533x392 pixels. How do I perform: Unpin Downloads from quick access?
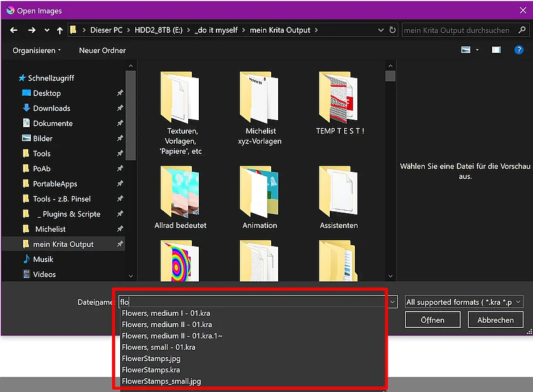click(120, 108)
